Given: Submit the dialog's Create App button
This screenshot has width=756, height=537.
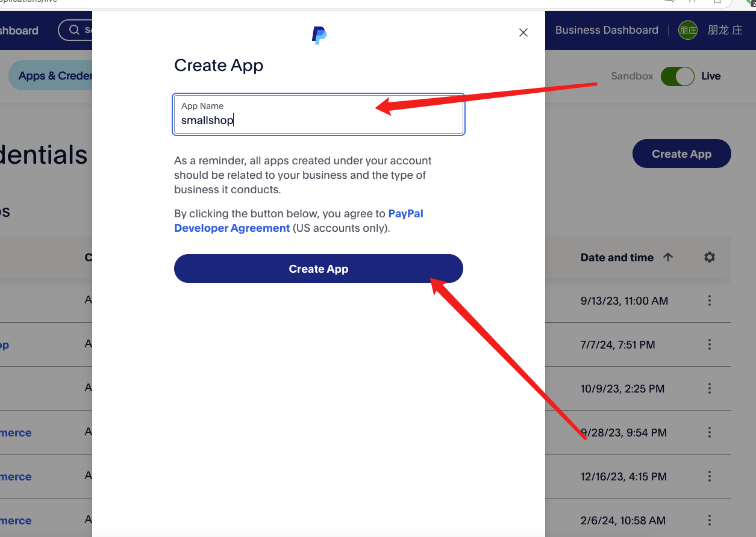Looking at the screenshot, I should pos(319,268).
